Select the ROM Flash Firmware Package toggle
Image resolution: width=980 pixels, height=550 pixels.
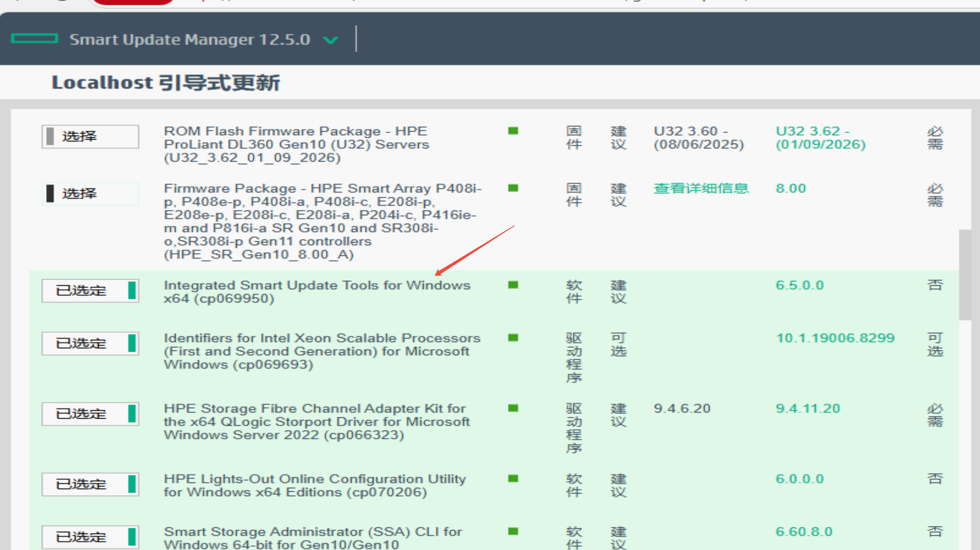[x=90, y=137]
